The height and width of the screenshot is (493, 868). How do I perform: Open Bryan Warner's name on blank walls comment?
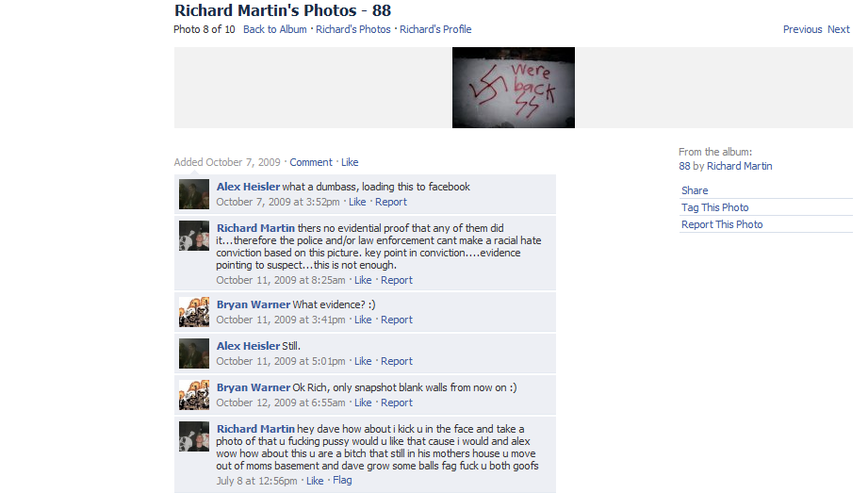(x=253, y=387)
